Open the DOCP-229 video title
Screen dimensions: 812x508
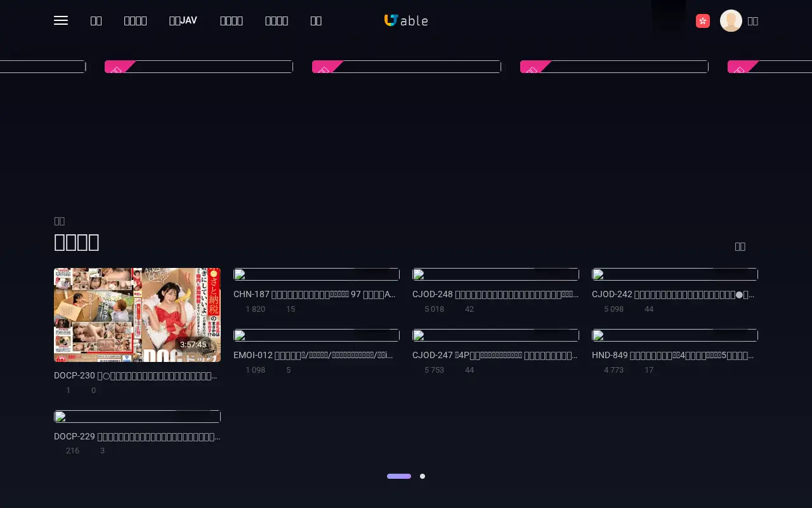137,436
